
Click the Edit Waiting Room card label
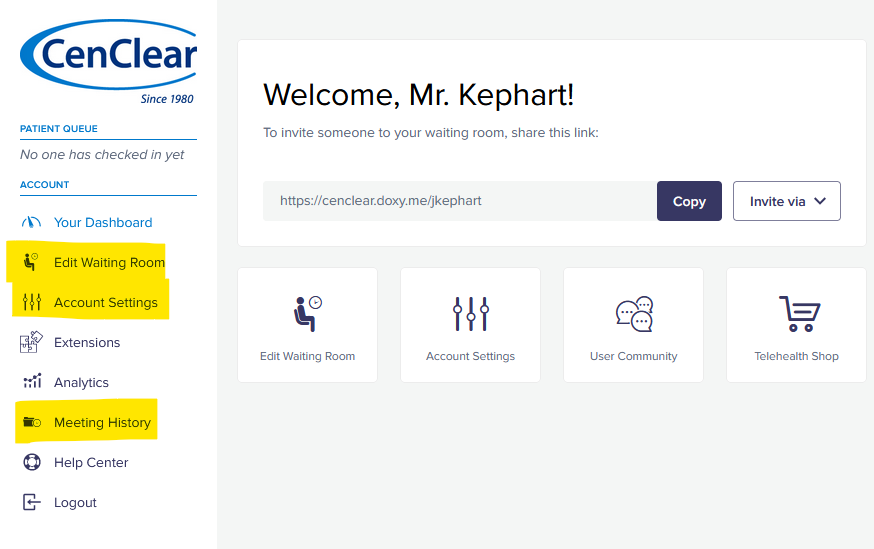[308, 356]
